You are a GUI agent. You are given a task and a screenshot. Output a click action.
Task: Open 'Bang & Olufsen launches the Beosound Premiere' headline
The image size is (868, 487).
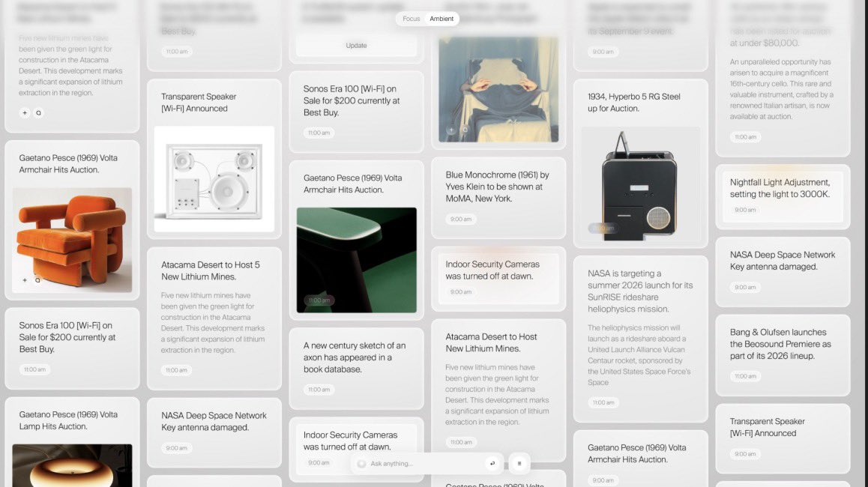pyautogui.click(x=780, y=344)
